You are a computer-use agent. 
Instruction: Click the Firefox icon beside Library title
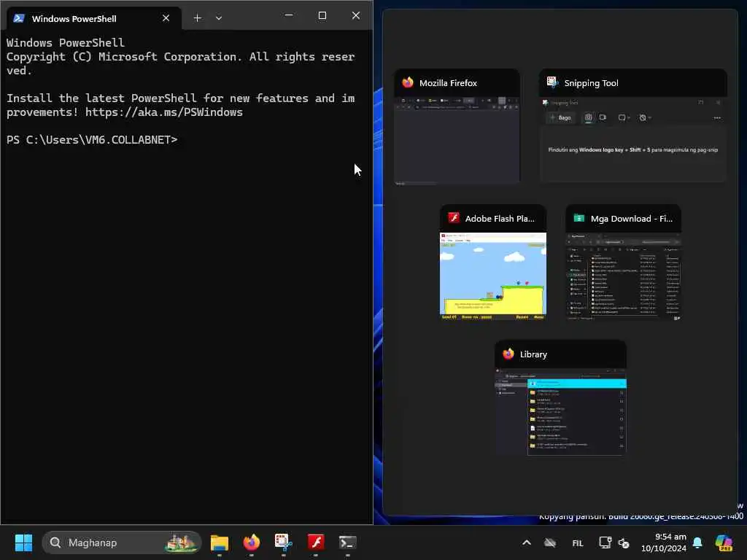[x=508, y=354]
